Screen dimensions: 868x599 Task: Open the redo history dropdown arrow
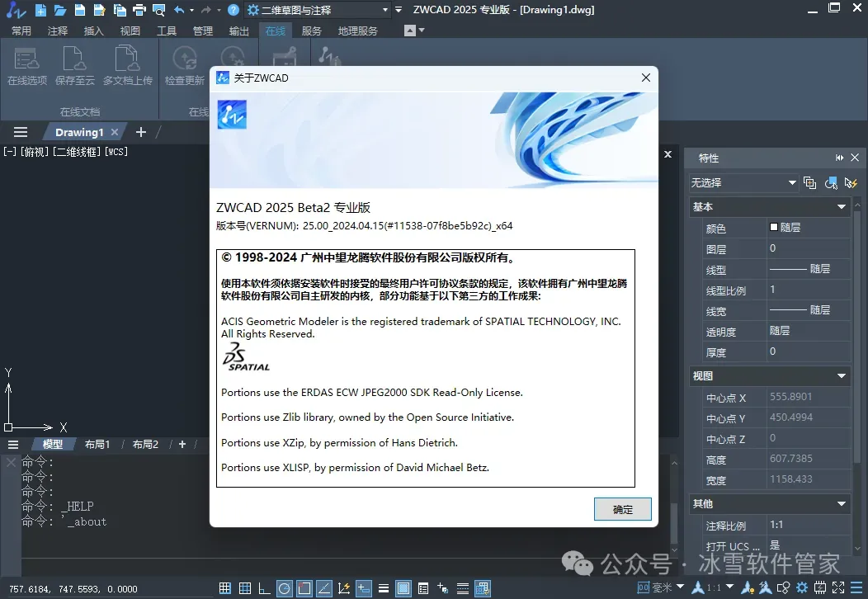219,10
